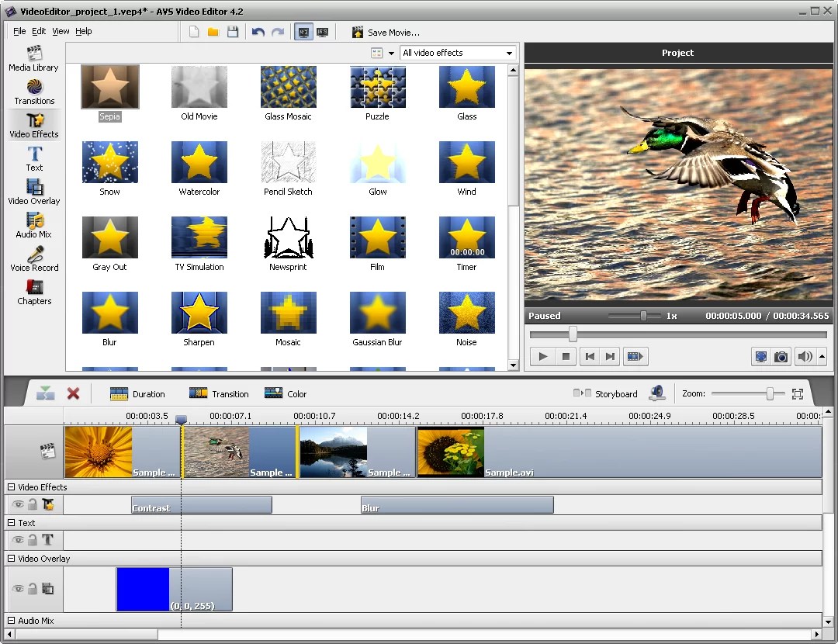This screenshot has width=838, height=644.
Task: Collapse the Video Overlay timeline section
Action: coord(12,559)
